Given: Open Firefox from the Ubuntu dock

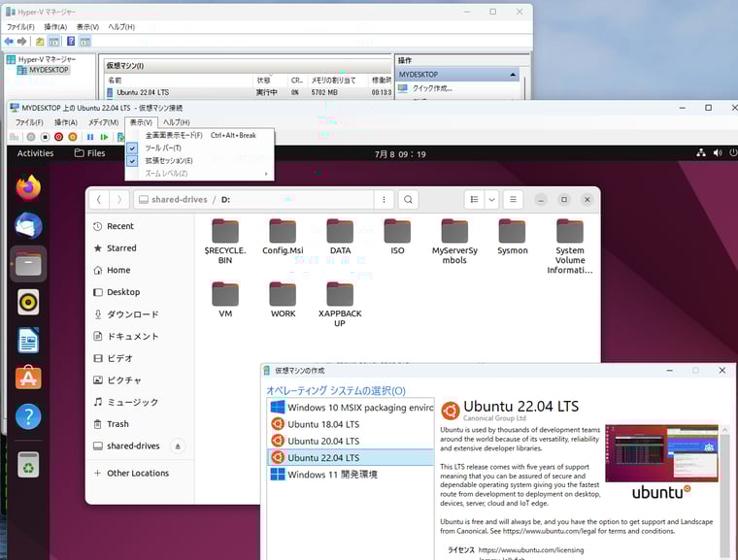Looking at the screenshot, I should (x=28, y=187).
